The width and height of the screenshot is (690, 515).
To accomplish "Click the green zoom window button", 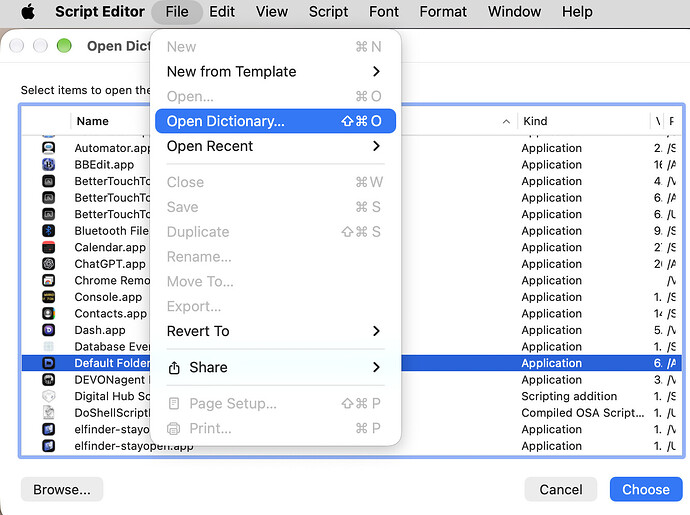I will (x=64, y=45).
